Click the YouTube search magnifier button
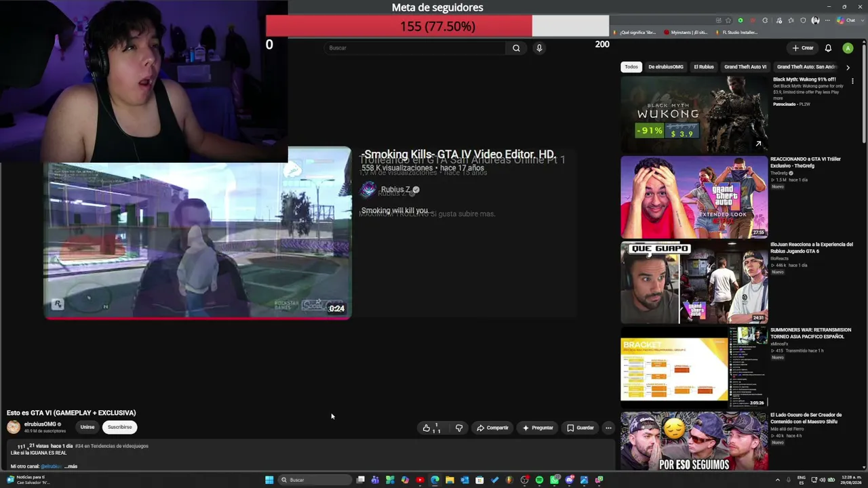This screenshot has height=488, width=868. 516,48
